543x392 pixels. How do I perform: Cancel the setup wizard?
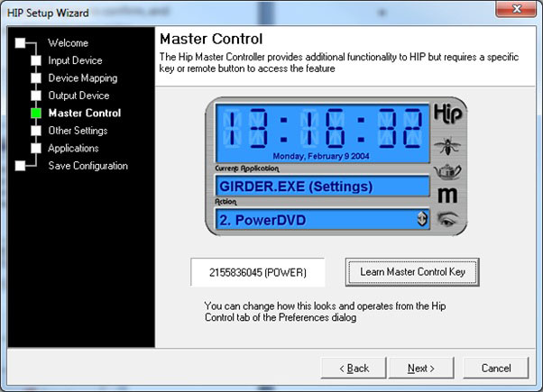tap(496, 369)
